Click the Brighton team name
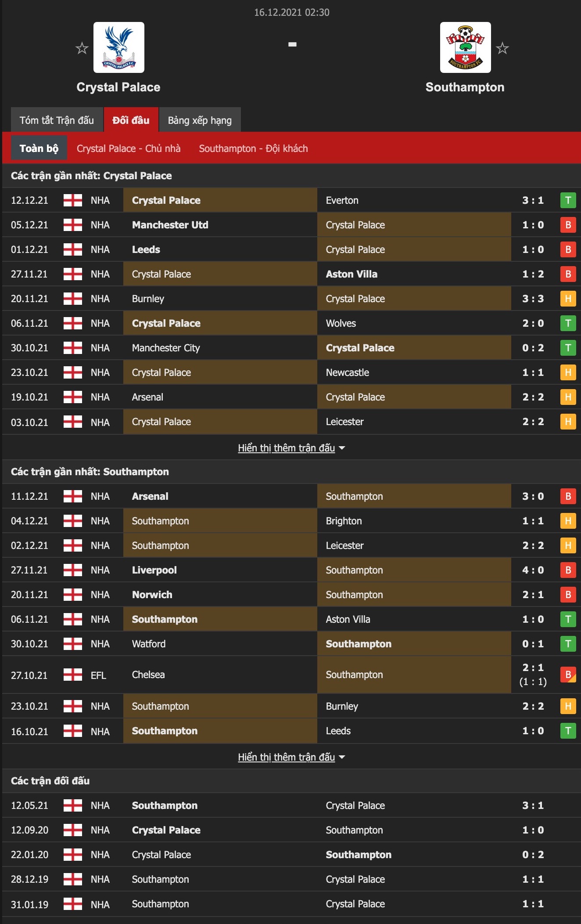581x924 pixels. 344,521
